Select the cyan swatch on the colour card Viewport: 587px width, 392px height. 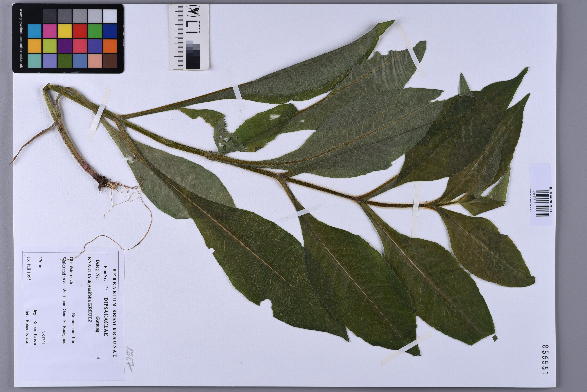[x=34, y=31]
